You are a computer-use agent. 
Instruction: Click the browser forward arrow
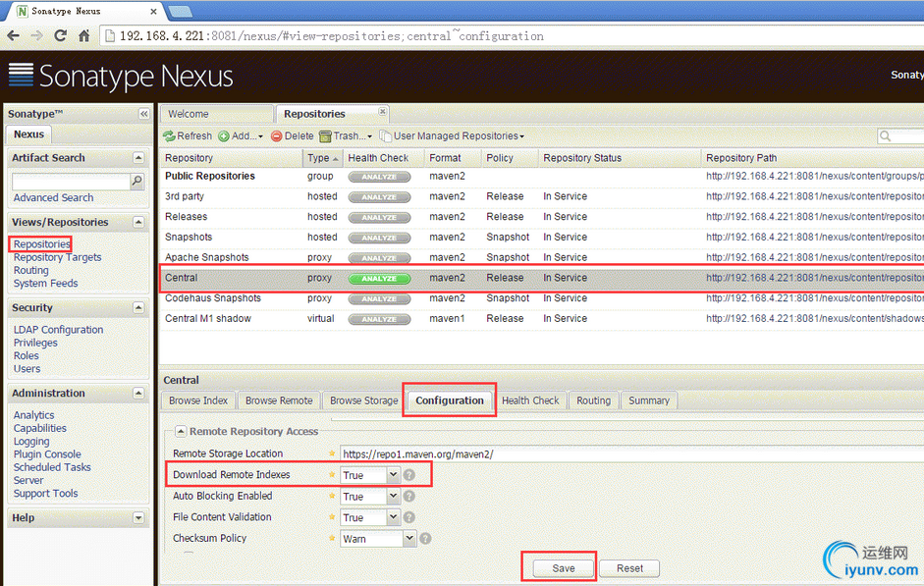click(x=37, y=36)
